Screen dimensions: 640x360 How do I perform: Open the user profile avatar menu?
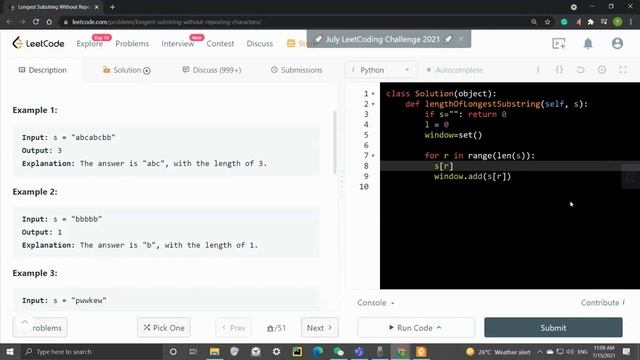(x=617, y=43)
